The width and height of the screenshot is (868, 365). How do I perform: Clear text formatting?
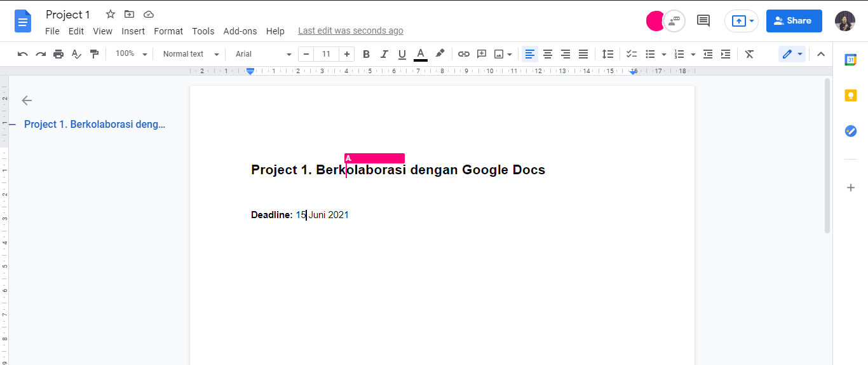click(749, 54)
